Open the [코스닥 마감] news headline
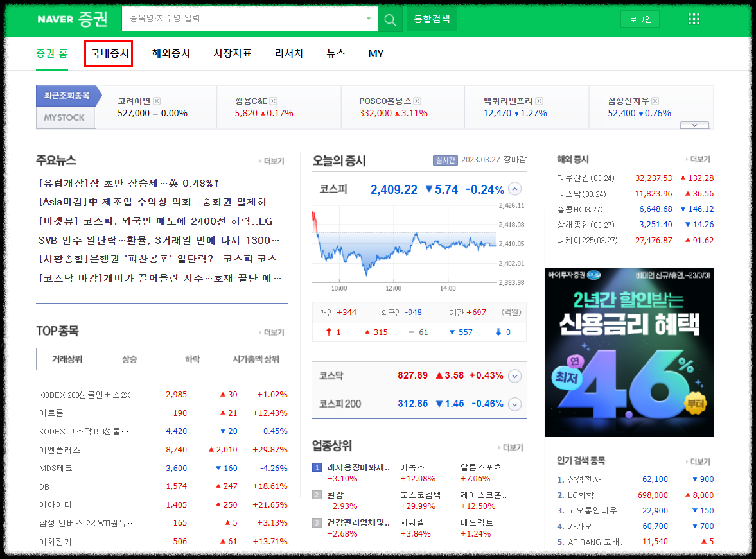The width and height of the screenshot is (756, 559). 159,278
